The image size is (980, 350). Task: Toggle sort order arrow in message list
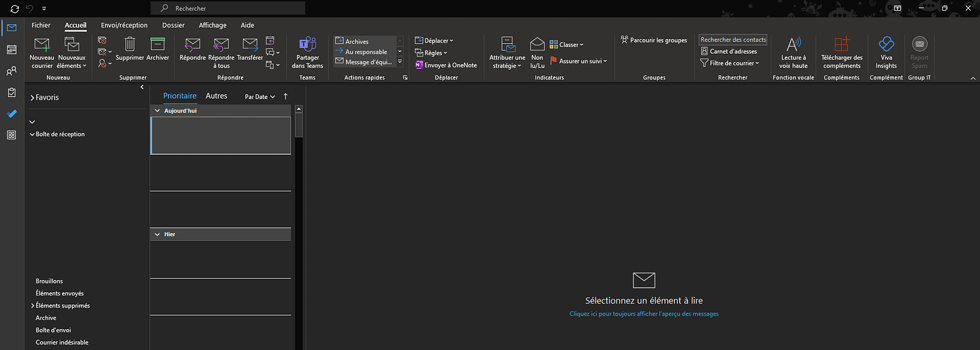(285, 96)
